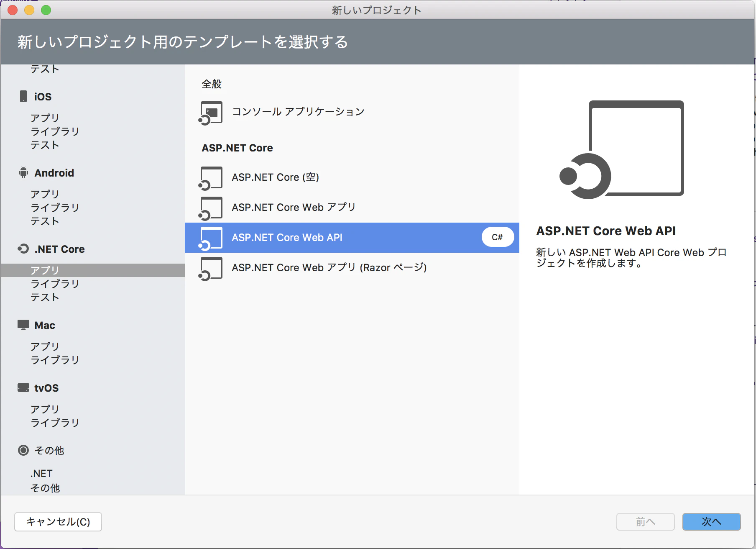
Task: Click the Android category heading text
Action: click(54, 173)
